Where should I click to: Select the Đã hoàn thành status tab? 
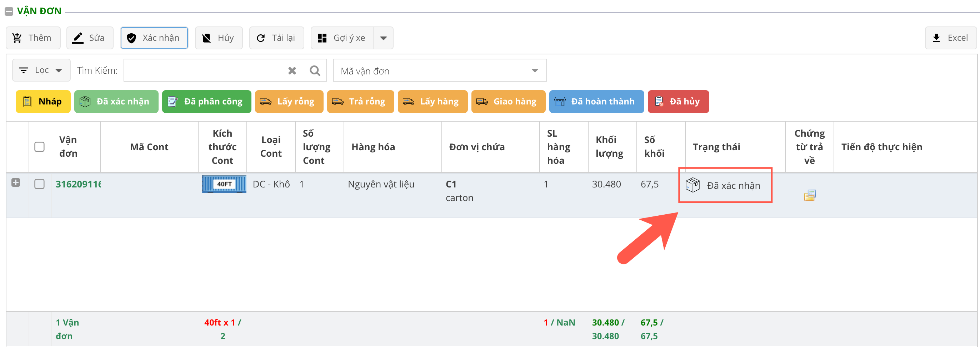pos(596,101)
